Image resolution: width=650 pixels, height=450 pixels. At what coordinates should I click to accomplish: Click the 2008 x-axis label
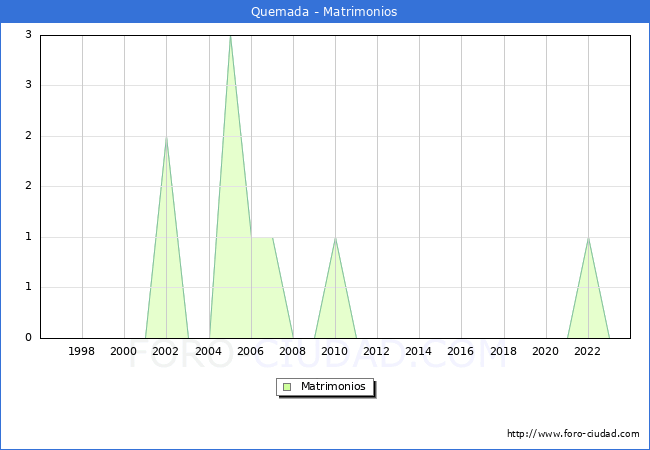tap(292, 351)
